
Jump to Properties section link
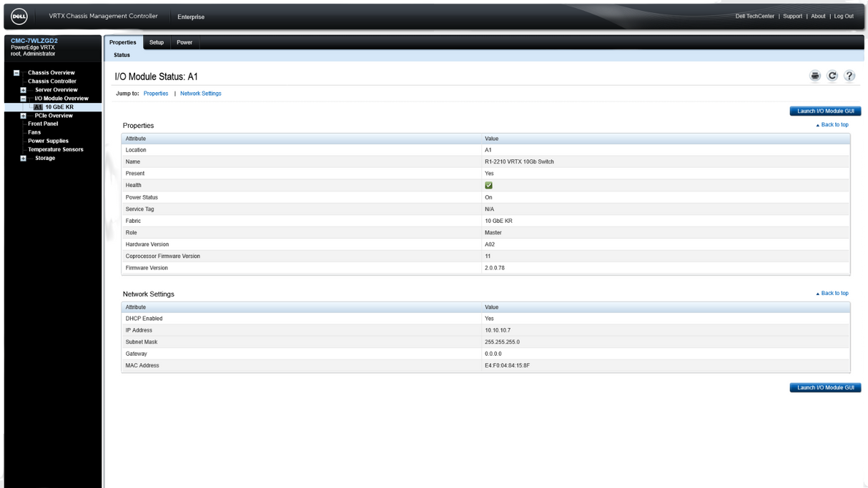(x=156, y=94)
